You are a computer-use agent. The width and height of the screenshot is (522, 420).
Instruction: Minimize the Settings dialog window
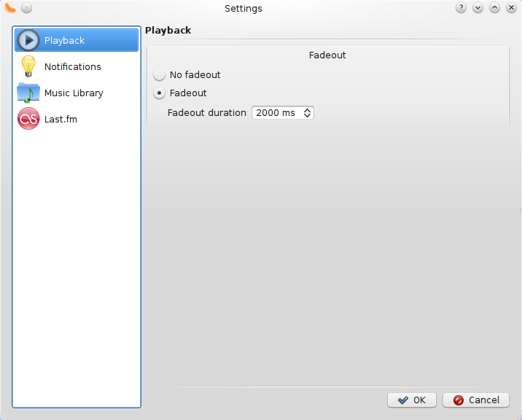click(x=478, y=8)
